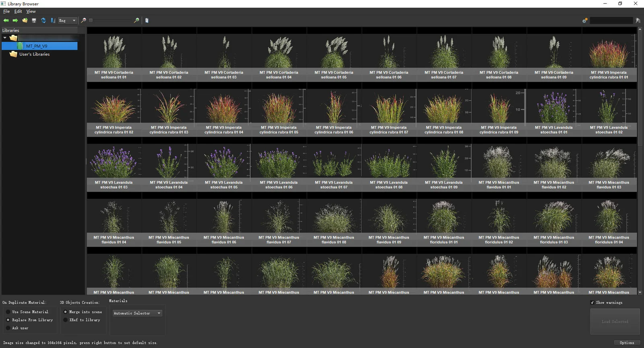Toggle the Show warnings checkbox
This screenshot has height=348, width=644.
592,303
